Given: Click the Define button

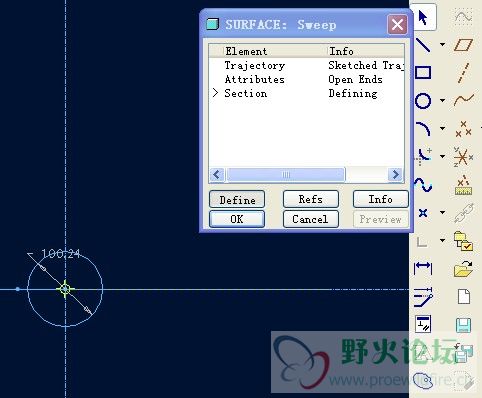Looking at the screenshot, I should (237, 199).
